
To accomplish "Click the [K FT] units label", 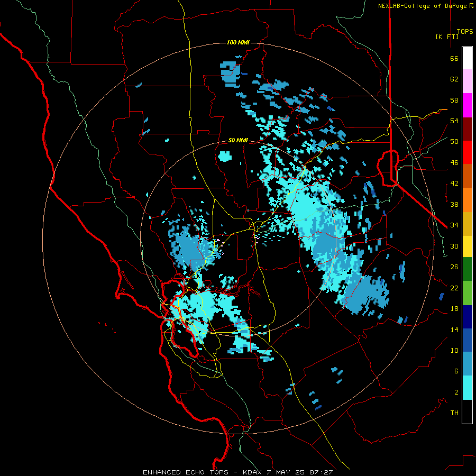I will [x=447, y=36].
